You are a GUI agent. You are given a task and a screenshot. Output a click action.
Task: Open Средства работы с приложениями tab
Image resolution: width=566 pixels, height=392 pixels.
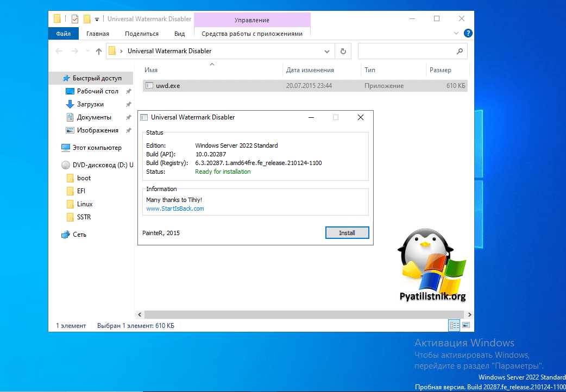pos(252,34)
